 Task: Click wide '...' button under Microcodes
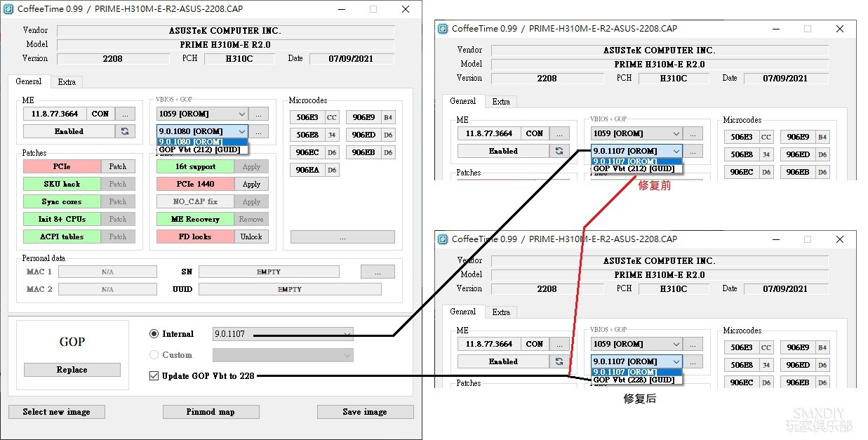pyautogui.click(x=342, y=237)
